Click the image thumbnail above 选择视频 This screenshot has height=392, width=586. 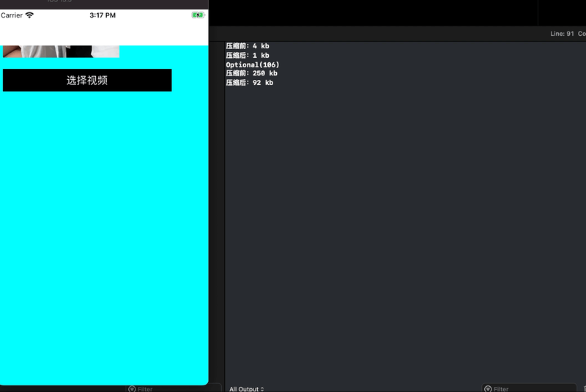click(61, 51)
